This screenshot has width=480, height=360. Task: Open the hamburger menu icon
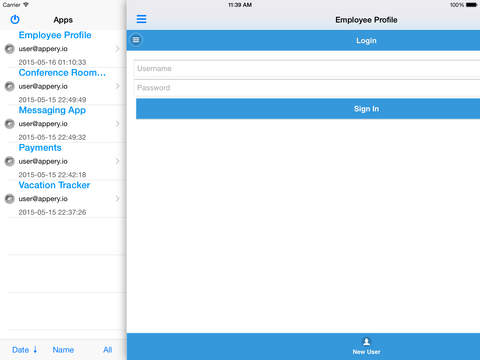click(141, 19)
